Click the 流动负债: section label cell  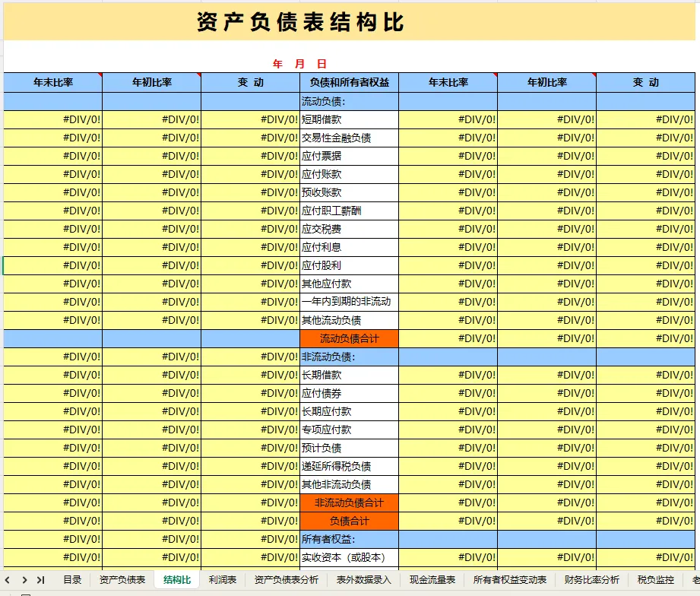(x=349, y=101)
